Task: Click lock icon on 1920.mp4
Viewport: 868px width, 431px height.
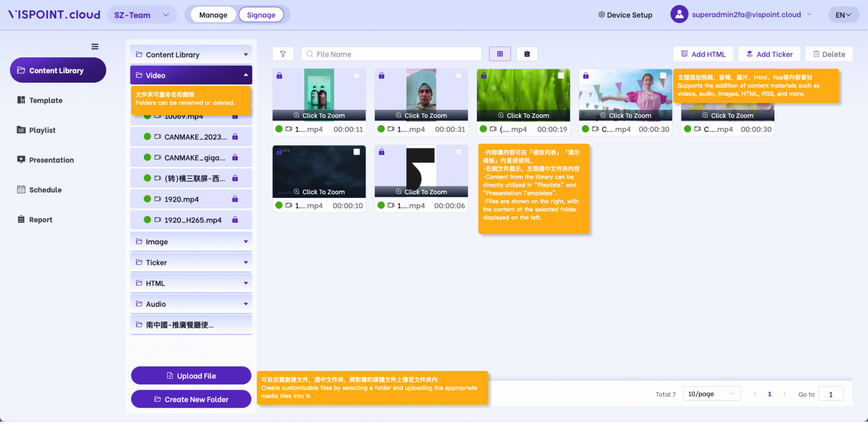Action: (x=235, y=199)
